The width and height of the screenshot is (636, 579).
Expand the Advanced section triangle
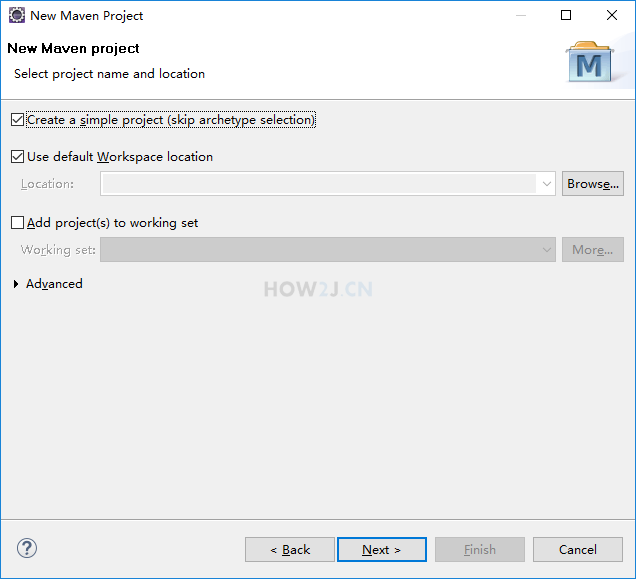[x=16, y=284]
